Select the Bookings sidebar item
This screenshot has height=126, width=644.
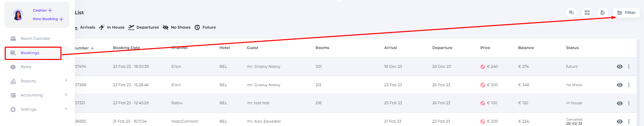[x=33, y=53]
